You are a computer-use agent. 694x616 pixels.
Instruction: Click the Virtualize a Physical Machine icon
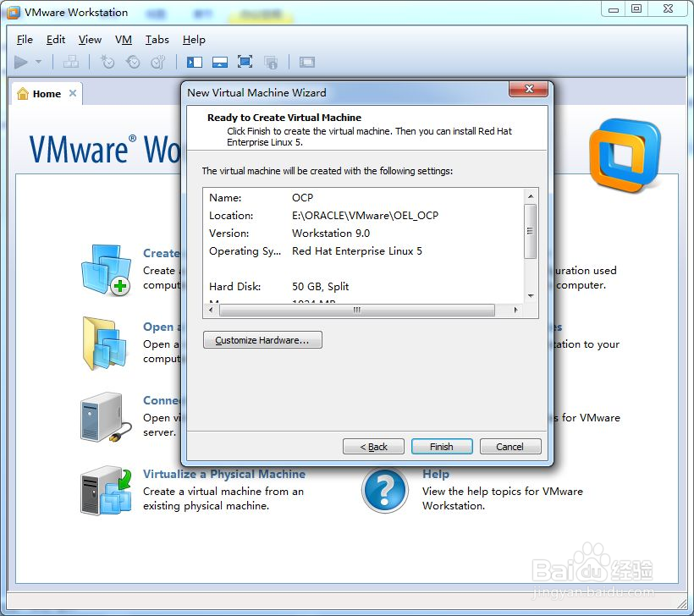coord(107,490)
